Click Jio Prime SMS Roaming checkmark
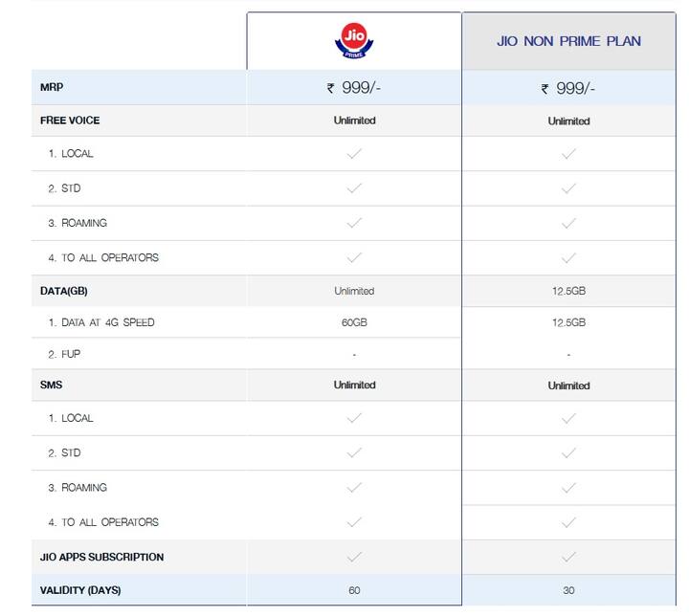 354,487
